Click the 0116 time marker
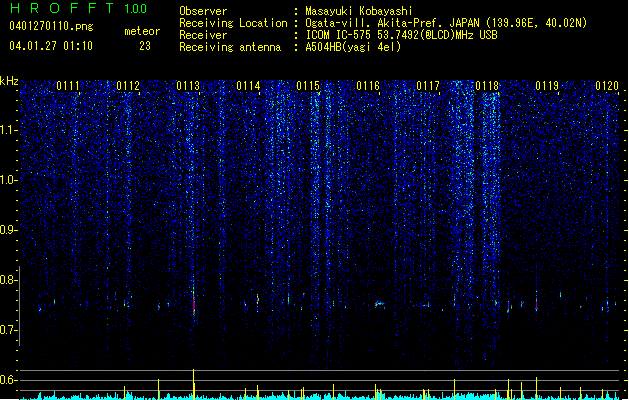This screenshot has height=400, width=629. pyautogui.click(x=368, y=85)
